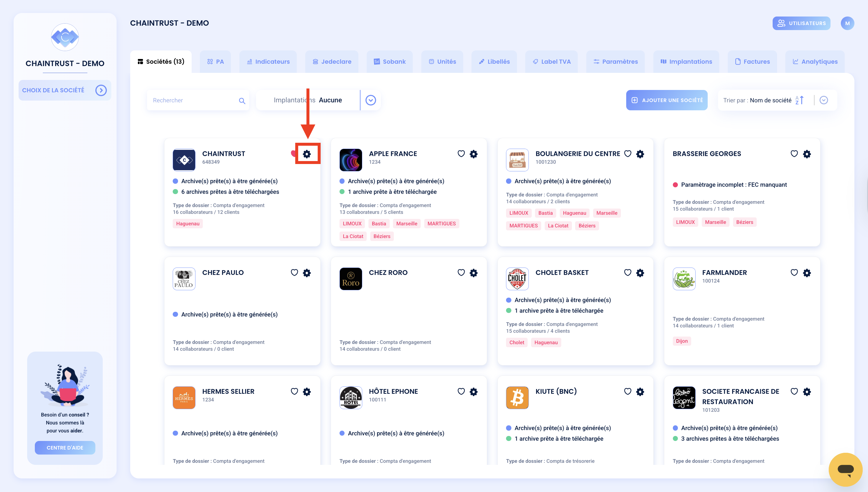This screenshot has height=492, width=868.
Task: Click the Kiute bitcoin logo
Action: point(517,398)
